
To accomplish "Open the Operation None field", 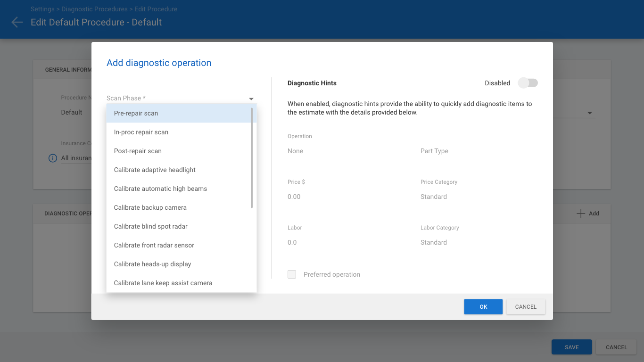I will (x=347, y=151).
